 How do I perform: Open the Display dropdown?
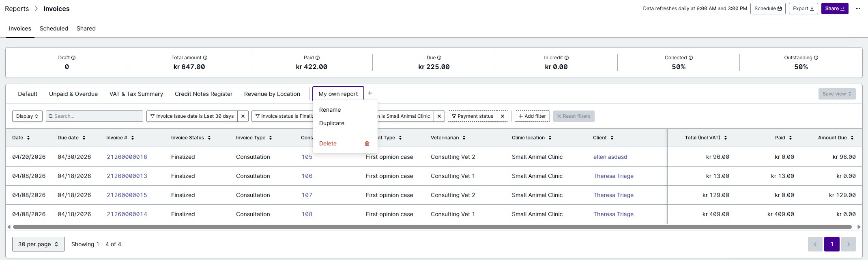pos(27,116)
